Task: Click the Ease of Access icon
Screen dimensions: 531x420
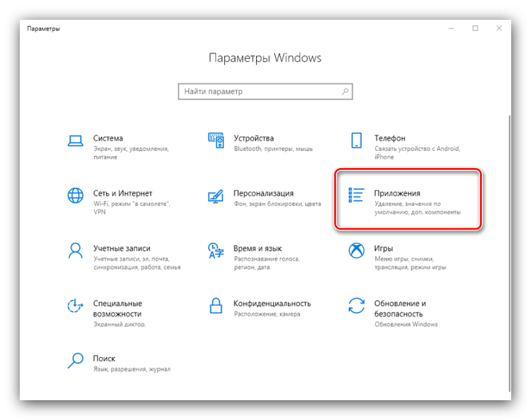Action: coord(75,306)
